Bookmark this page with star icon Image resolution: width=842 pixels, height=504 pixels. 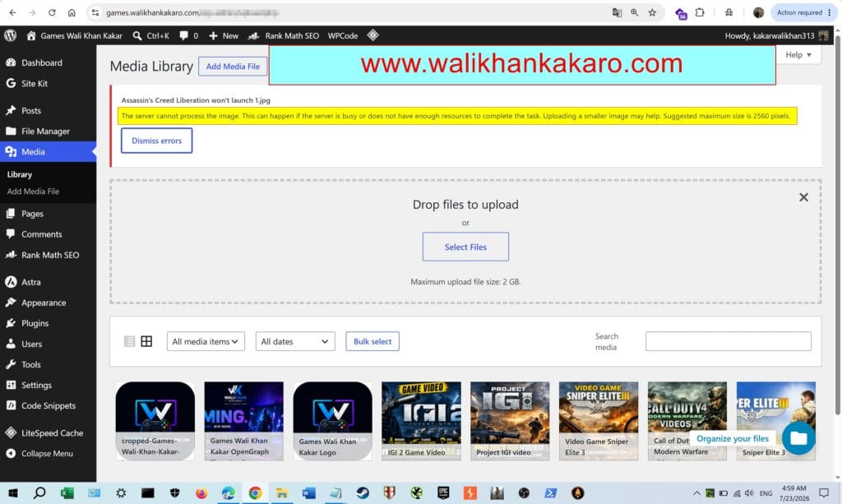click(x=652, y=12)
